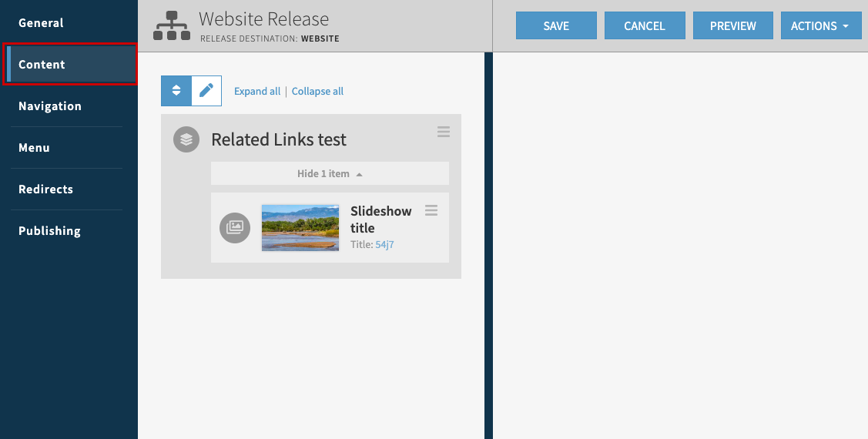
Task: Click the sort/reorder arrows icon button
Action: [176, 91]
